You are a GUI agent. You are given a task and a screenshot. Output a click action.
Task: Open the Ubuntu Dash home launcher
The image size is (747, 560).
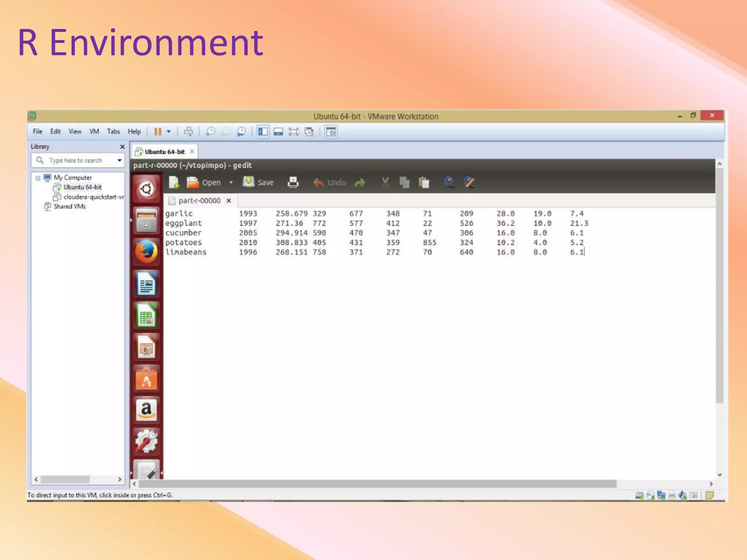click(146, 189)
